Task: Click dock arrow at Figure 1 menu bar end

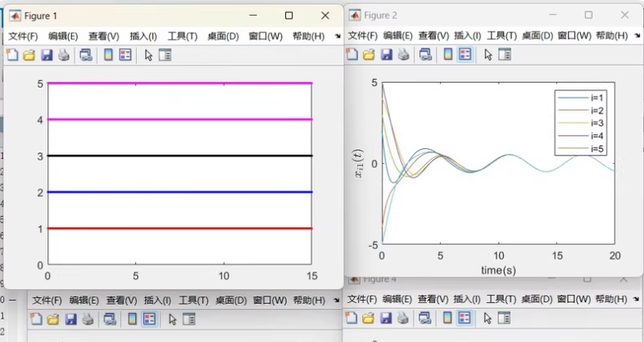Action: (337, 36)
